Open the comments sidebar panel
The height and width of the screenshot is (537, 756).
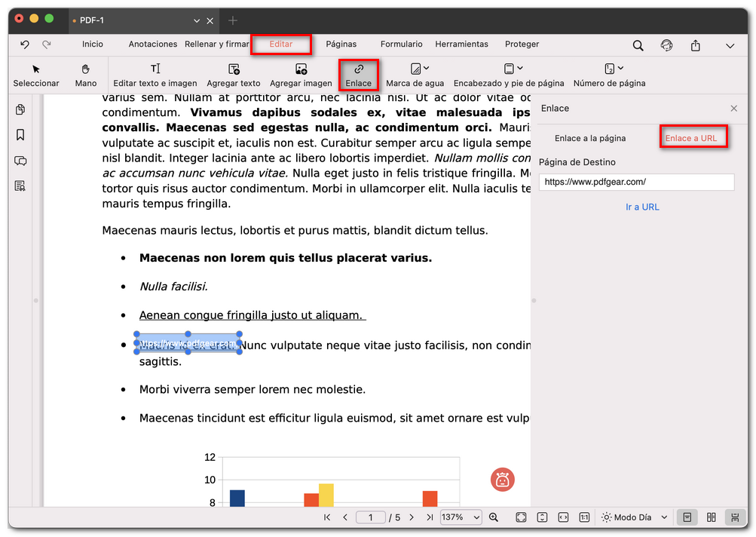20,161
